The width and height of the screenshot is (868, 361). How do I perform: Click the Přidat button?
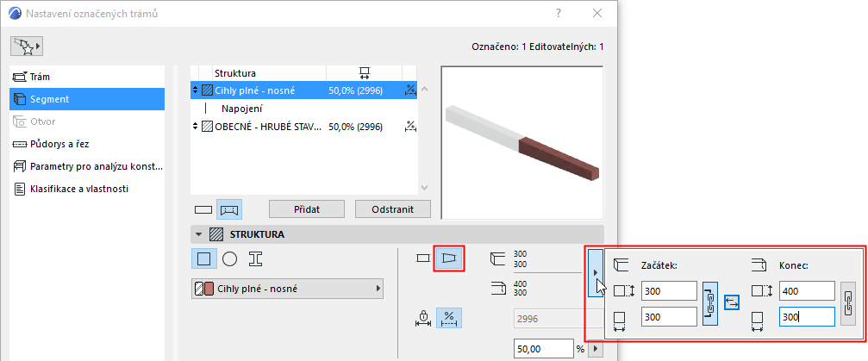(x=307, y=209)
